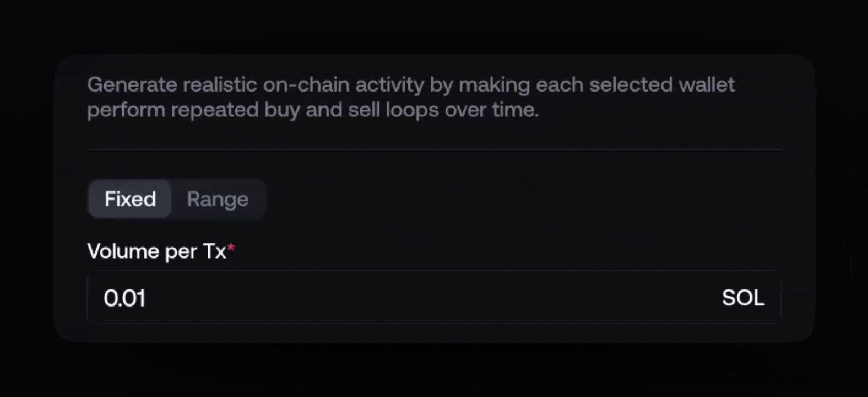Click the "perform repeated buy and sell loops" line
This screenshot has width=868, height=397.
[x=312, y=110]
